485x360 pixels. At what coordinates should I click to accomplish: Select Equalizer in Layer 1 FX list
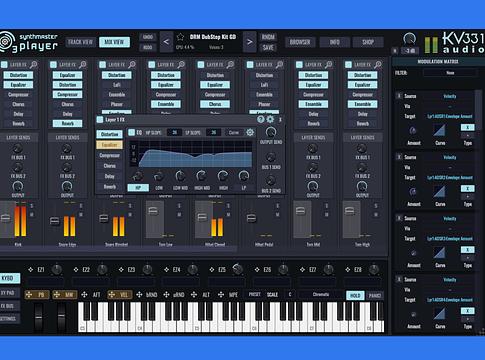click(x=109, y=145)
